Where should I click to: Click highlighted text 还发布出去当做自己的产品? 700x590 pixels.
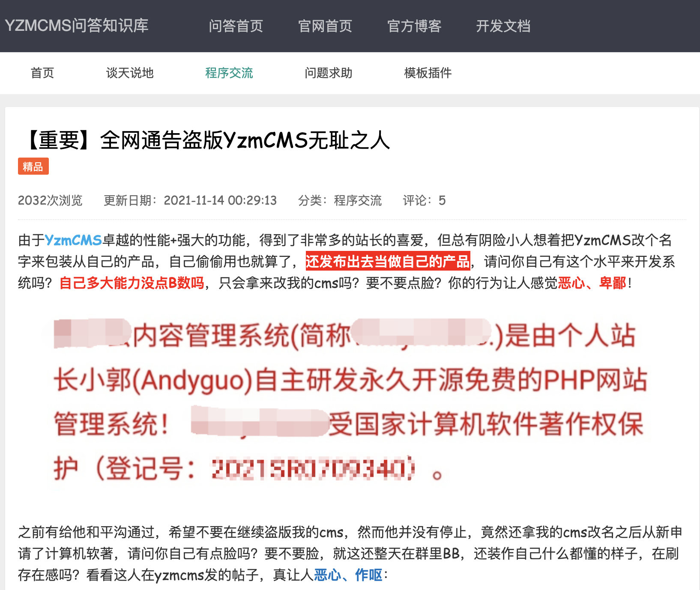click(x=388, y=261)
